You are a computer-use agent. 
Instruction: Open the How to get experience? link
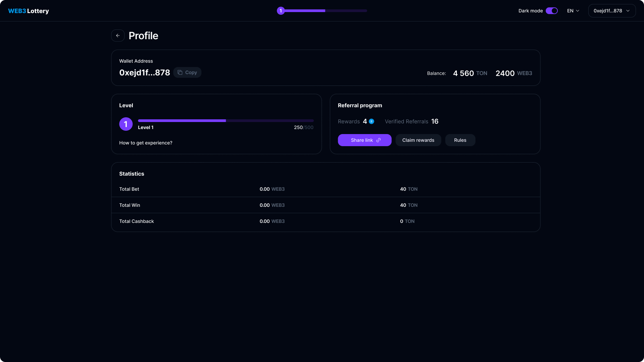pos(146,143)
